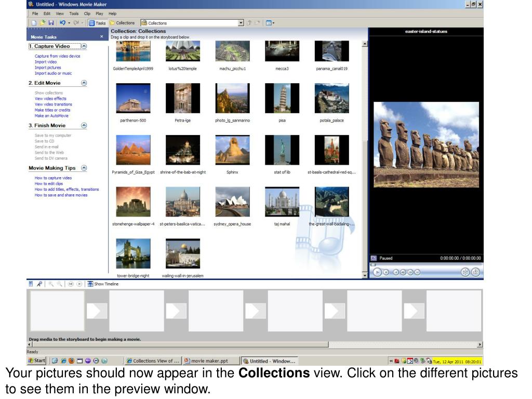Select the sydney_opera_house thumbnail
532x399 pixels.
point(232,202)
